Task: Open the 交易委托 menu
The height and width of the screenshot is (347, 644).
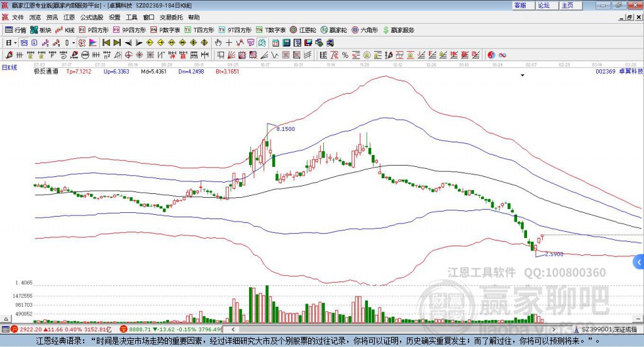Action: 171,17
